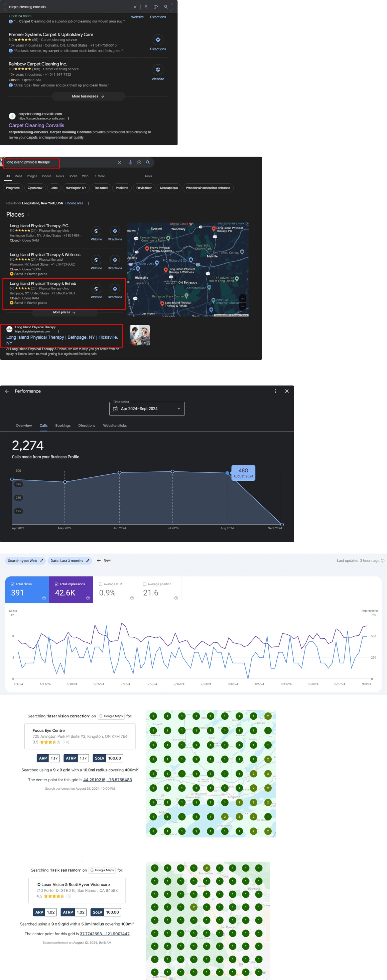This screenshot has width=387, height=980.
Task: Check the Average CTR metric
Action: pos(101,584)
